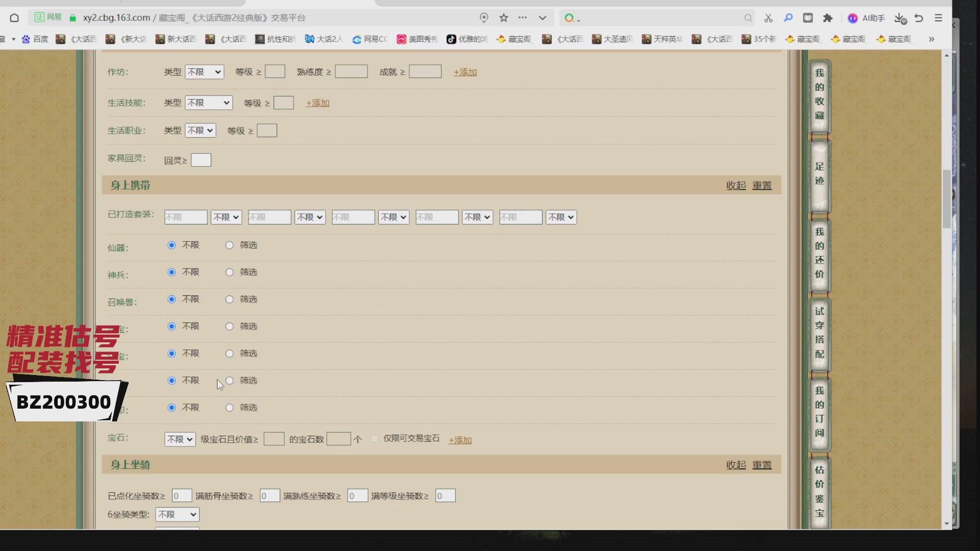Click the scissors screenshot tool icon

768,17
